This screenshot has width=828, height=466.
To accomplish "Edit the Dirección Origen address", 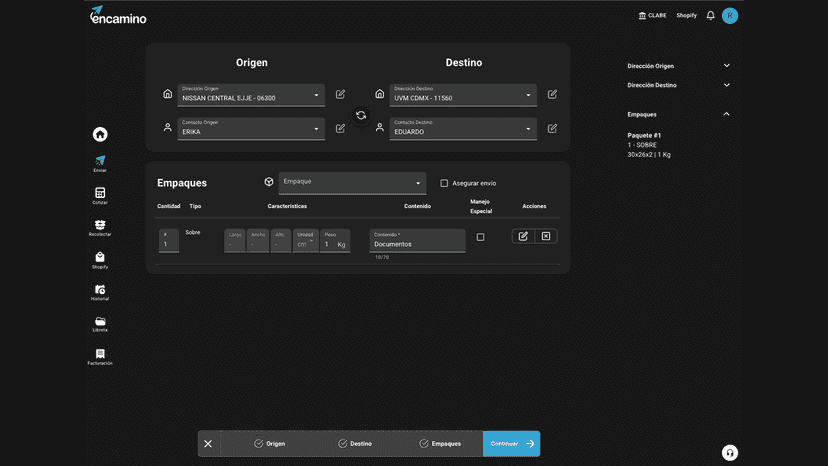I will [x=341, y=94].
